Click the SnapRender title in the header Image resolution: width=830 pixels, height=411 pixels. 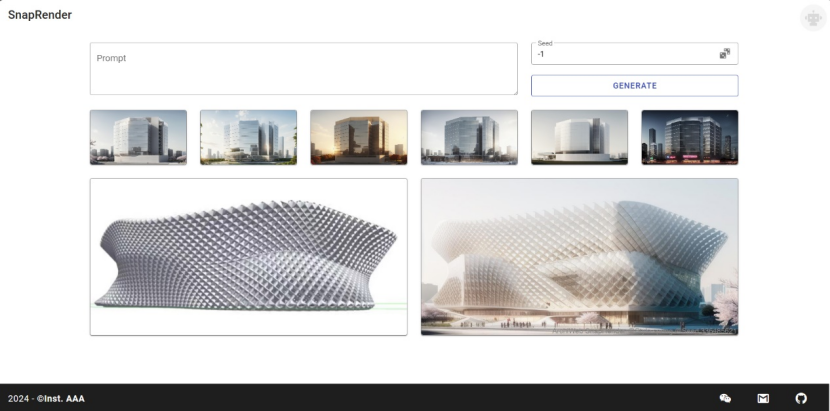40,15
